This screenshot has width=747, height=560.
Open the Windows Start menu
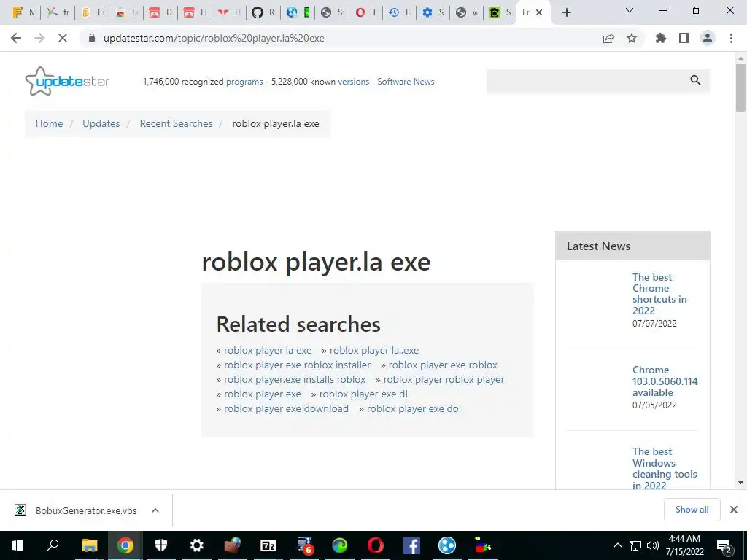pyautogui.click(x=18, y=545)
